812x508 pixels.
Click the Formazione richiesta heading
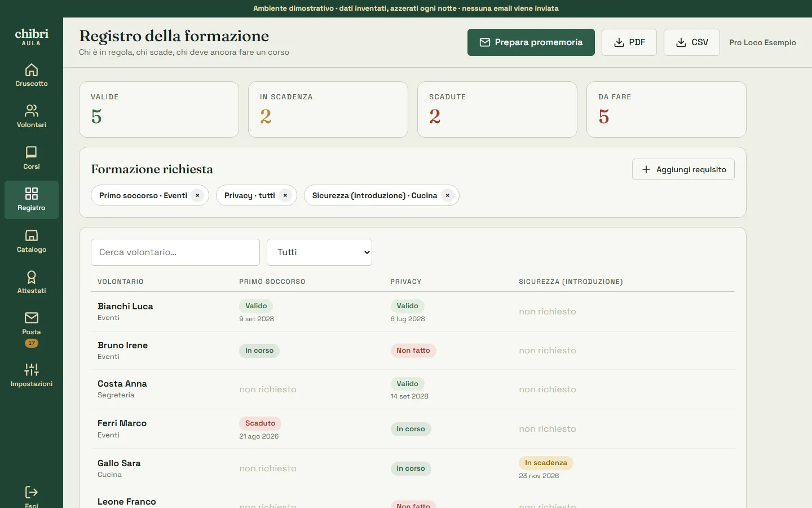(152, 169)
